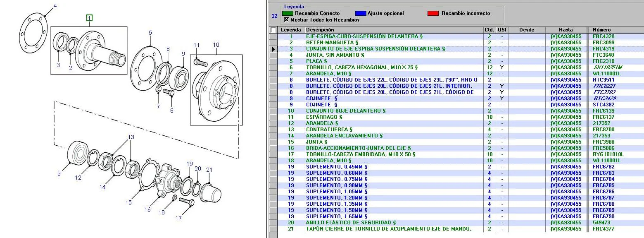Click the current row arrow indicator beside row 3
The height and width of the screenshot is (238, 644).
tap(273, 49)
